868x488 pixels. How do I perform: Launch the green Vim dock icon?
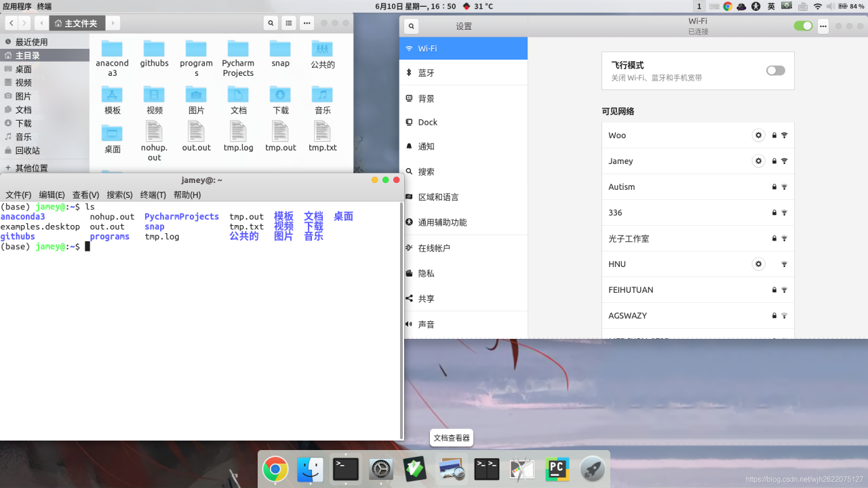point(415,469)
